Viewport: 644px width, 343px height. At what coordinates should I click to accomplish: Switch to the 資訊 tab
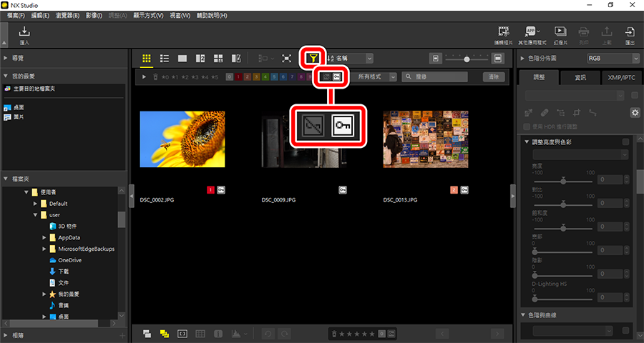pyautogui.click(x=580, y=78)
